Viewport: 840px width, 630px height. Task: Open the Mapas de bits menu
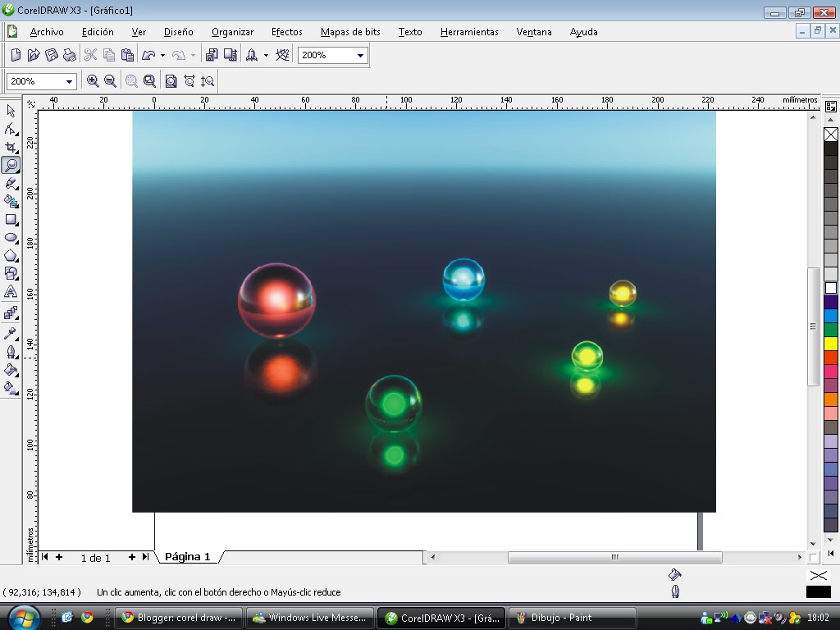coord(350,32)
